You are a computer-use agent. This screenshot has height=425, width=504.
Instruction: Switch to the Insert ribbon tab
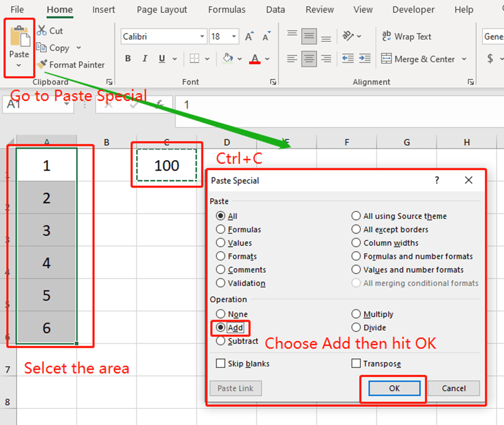pos(103,9)
